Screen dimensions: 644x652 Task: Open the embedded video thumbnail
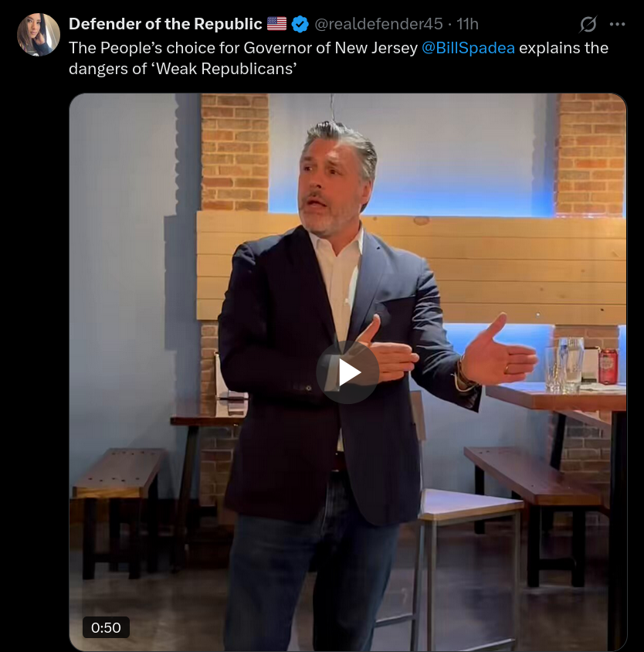347,372
